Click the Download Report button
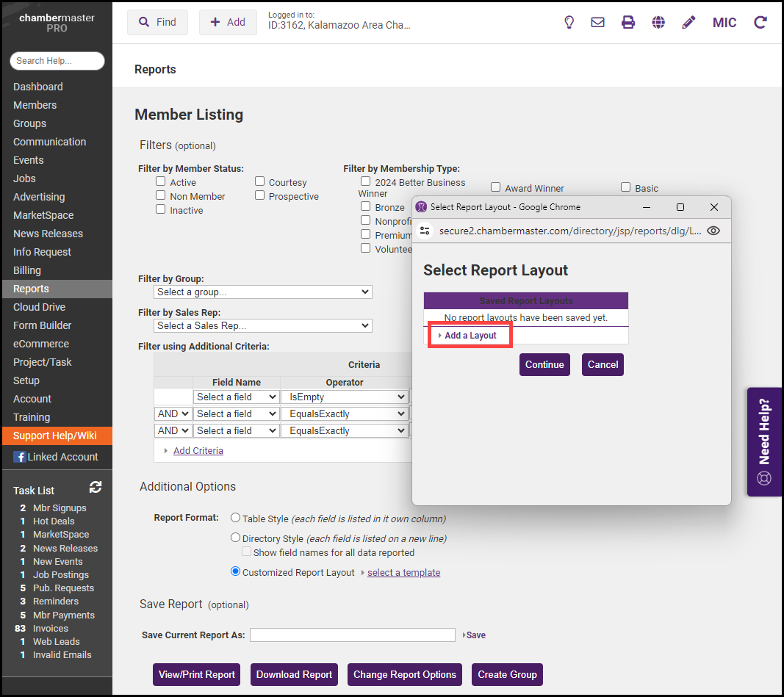Screen dimensions: 784x697 pos(295,674)
